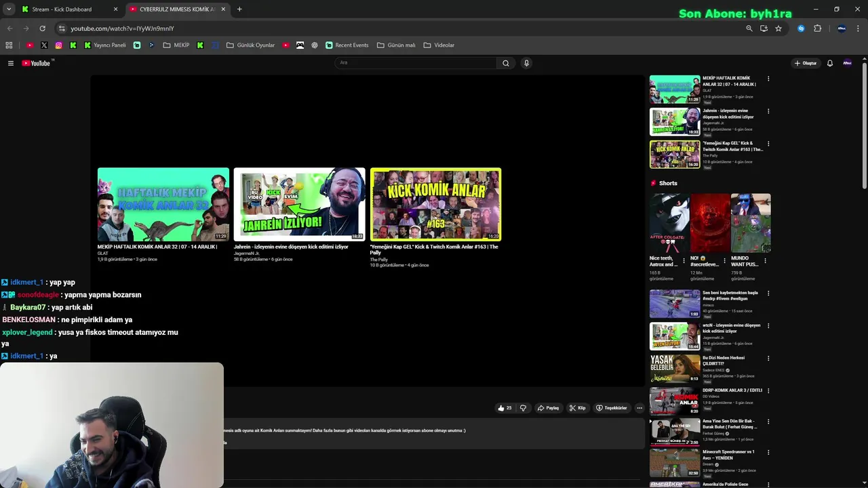The width and height of the screenshot is (868, 488).
Task: Open the tab search dropdown arrow
Action: [x=9, y=9]
